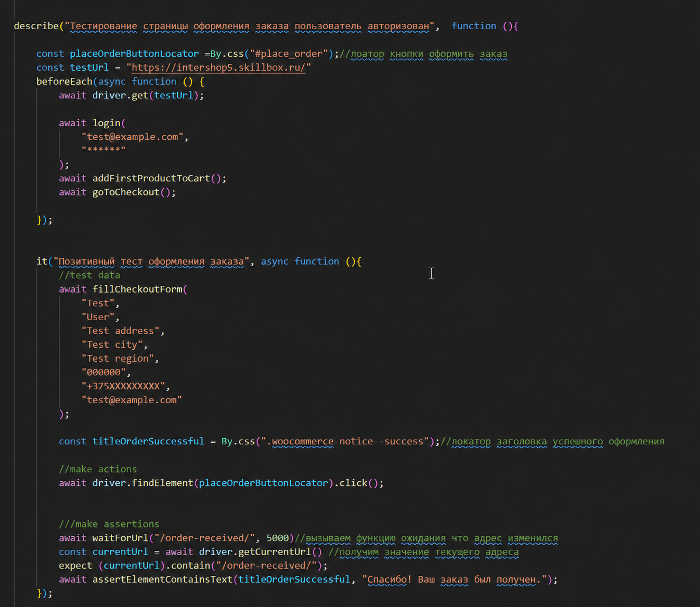The height and width of the screenshot is (607, 700).
Task: Click the "///make assertions" comment
Action: coord(109,524)
